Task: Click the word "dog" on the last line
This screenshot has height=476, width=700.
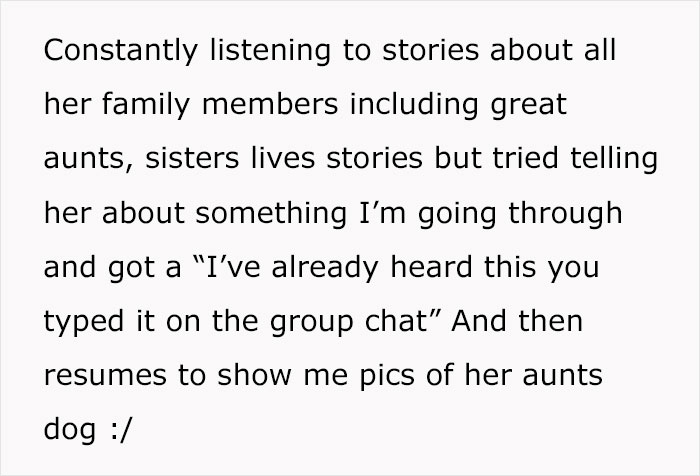Action: (x=66, y=431)
